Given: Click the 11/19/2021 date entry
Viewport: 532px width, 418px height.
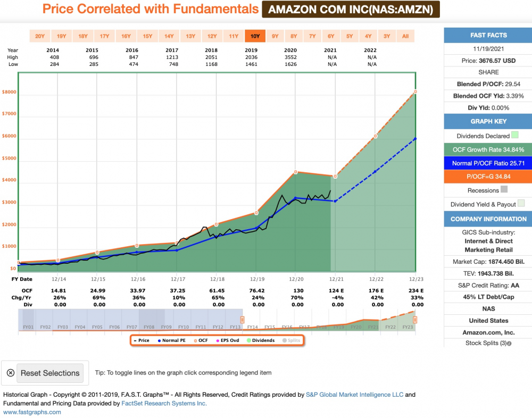Looking at the screenshot, I should pyautogui.click(x=488, y=49).
